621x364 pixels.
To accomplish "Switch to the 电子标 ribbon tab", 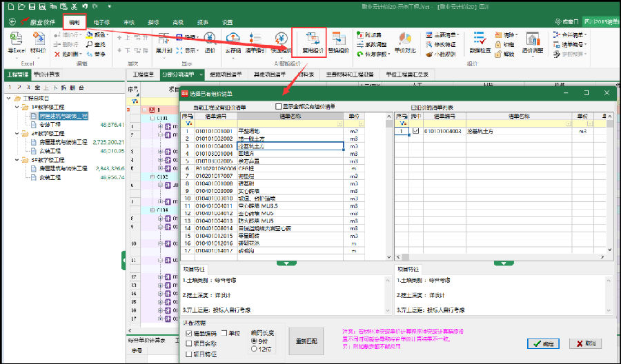I will 101,22.
